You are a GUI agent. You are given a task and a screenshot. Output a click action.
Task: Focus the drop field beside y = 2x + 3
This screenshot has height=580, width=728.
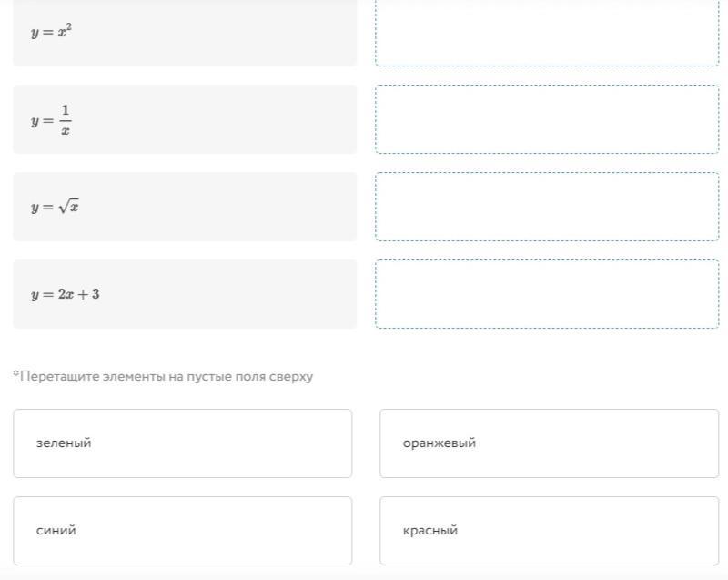click(x=547, y=294)
